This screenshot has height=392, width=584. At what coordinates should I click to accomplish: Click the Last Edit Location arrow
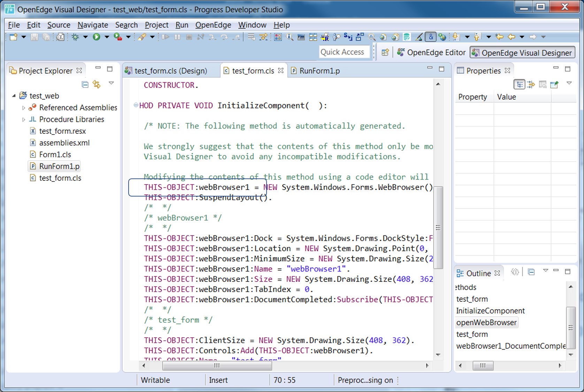(499, 37)
